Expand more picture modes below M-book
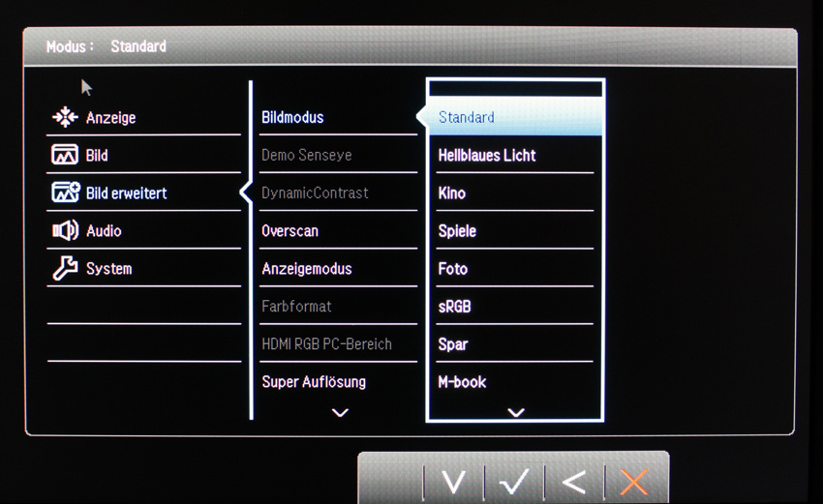 click(516, 413)
